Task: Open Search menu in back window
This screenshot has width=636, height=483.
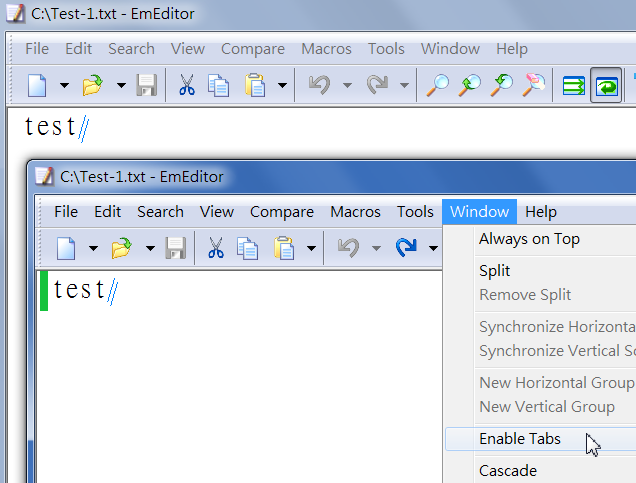Action: [131, 49]
